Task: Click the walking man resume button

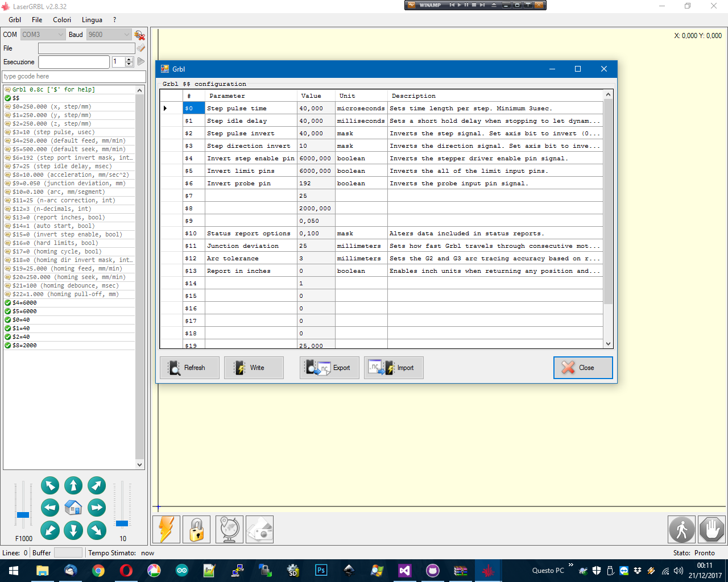Action: tap(681, 530)
